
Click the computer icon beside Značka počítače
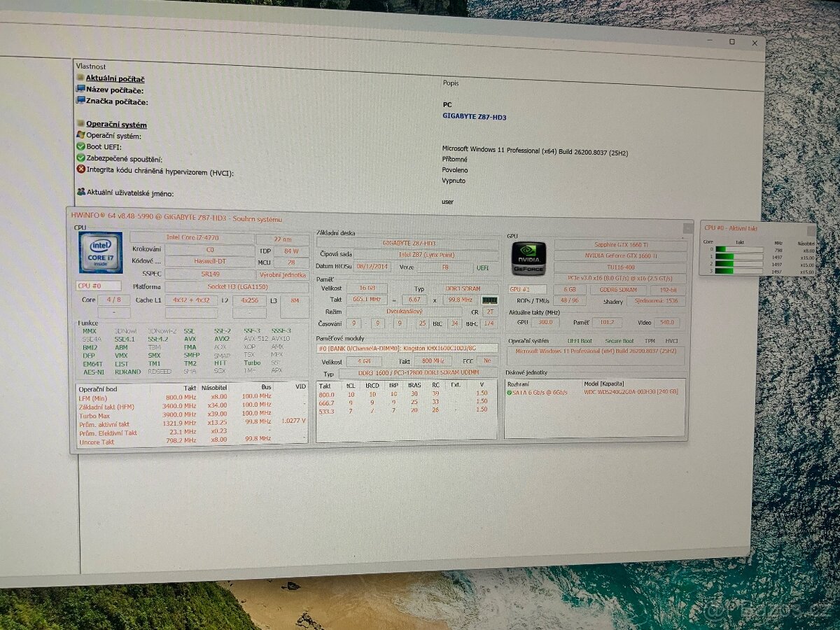click(80, 101)
